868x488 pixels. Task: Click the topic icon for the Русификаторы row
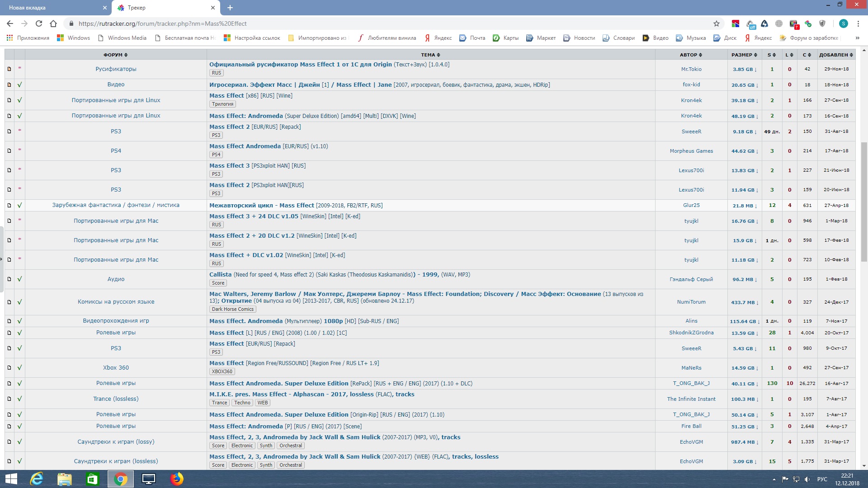tap(9, 69)
